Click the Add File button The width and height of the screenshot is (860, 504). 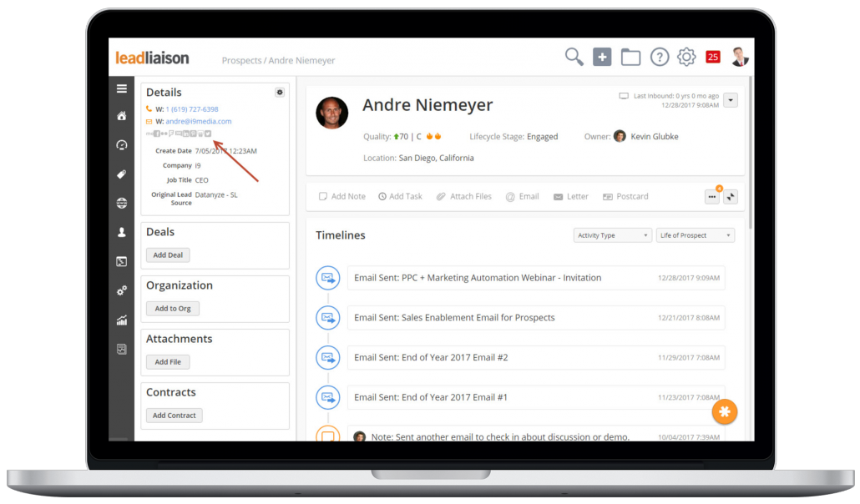(x=168, y=362)
